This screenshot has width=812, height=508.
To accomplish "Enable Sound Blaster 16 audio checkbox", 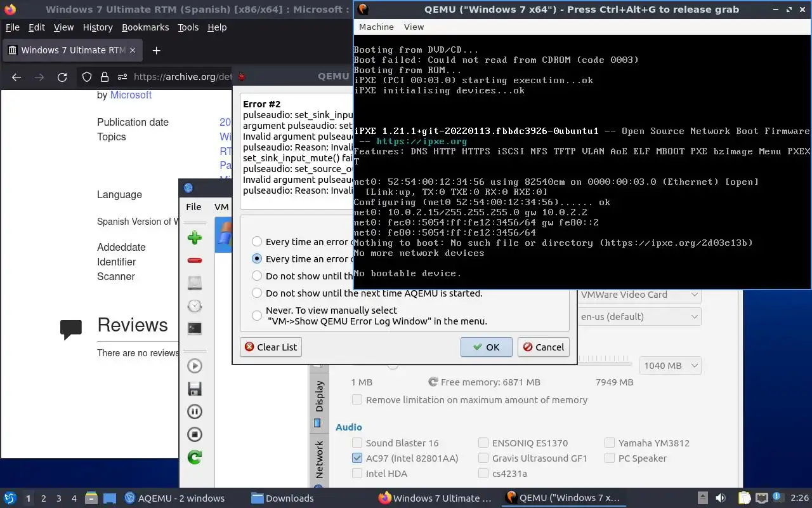I will coord(357,443).
